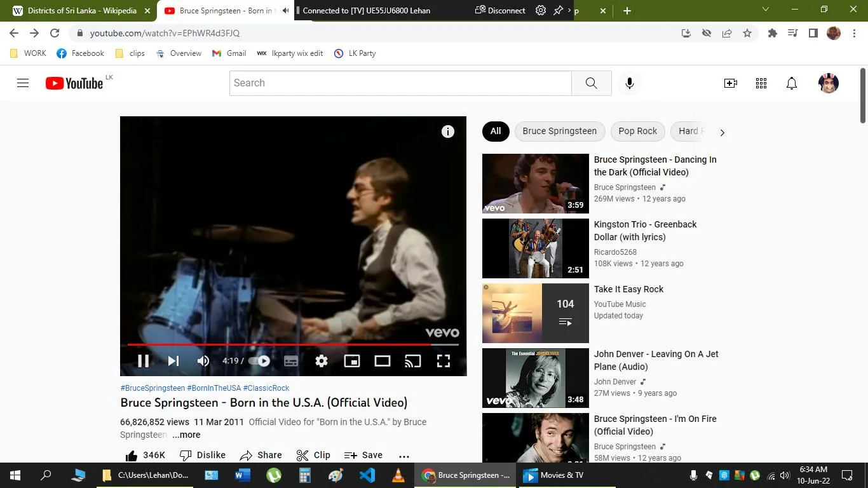This screenshot has width=868, height=488.
Task: Show the video info card icon
Action: [x=448, y=132]
